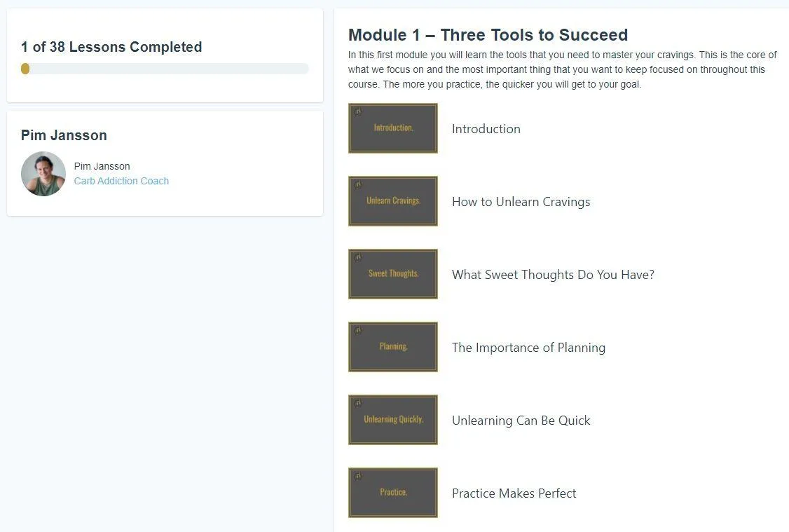The height and width of the screenshot is (532, 789).
Task: Select The Importance of Planning lesson
Action: pyautogui.click(x=528, y=348)
